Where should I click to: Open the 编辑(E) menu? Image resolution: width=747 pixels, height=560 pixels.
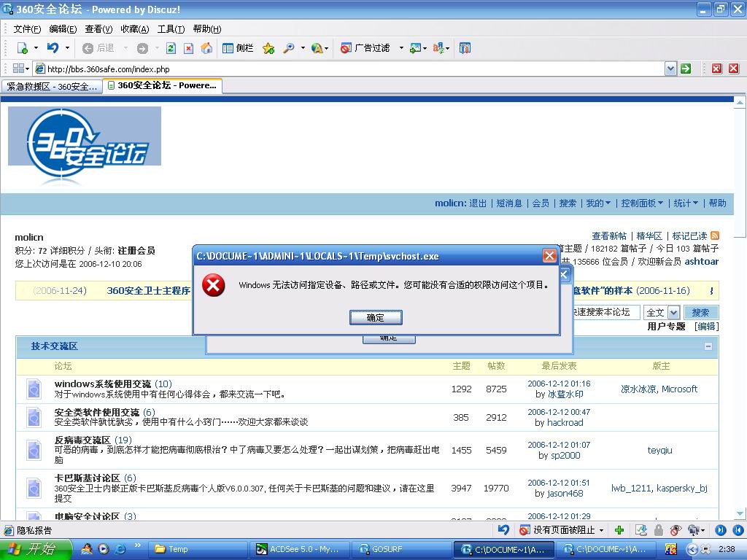(x=63, y=29)
